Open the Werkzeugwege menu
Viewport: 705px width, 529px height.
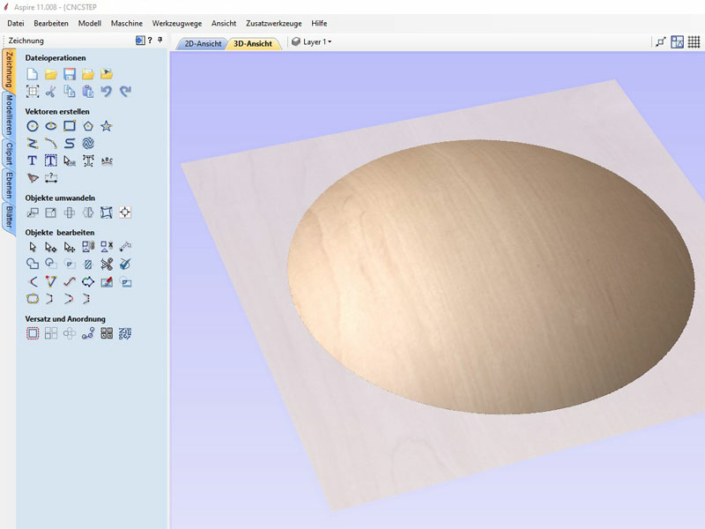(x=177, y=23)
